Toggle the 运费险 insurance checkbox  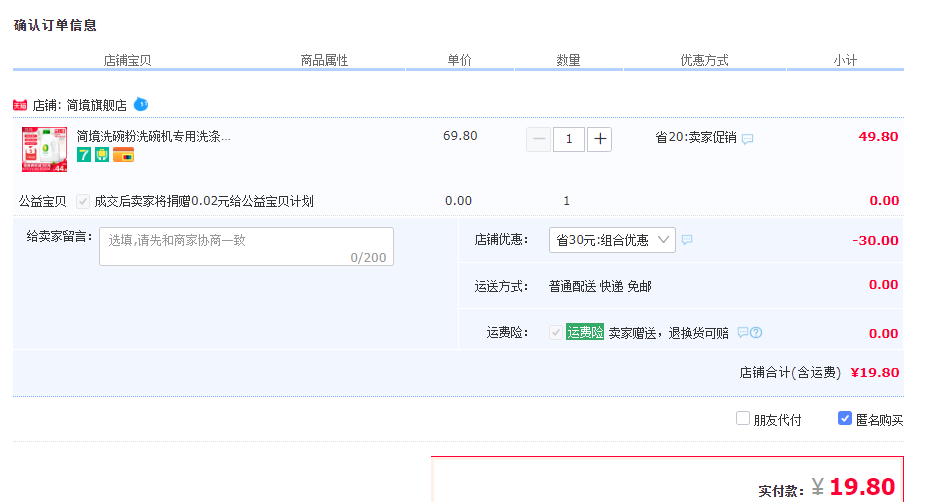tap(556, 332)
